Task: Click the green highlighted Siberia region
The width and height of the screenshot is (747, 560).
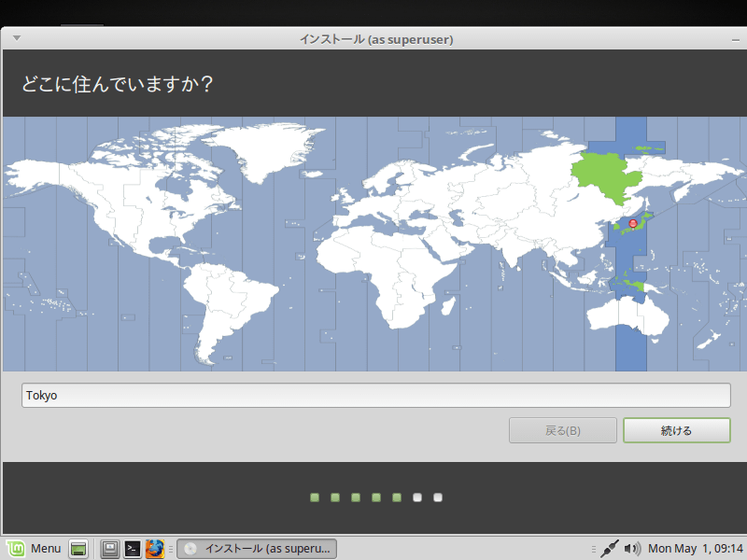Action: pos(606,177)
